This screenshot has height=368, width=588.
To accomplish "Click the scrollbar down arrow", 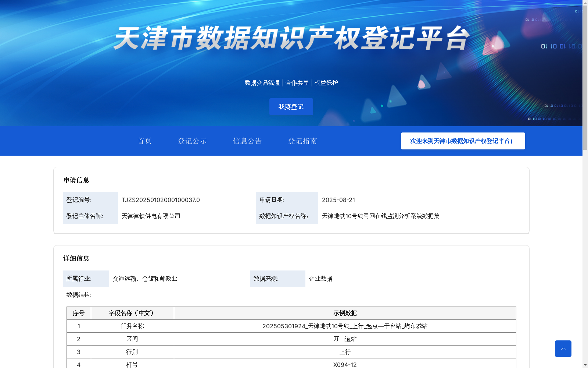I will [585, 365].
